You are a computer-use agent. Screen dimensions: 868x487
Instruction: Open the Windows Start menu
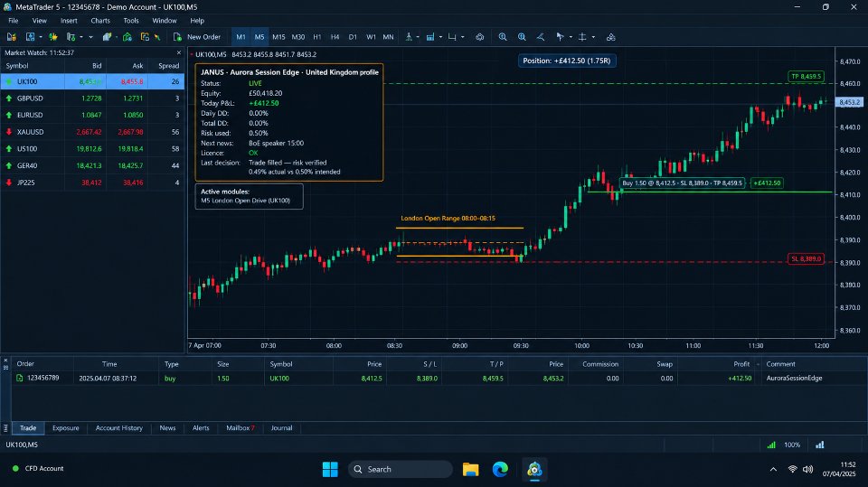pos(330,469)
